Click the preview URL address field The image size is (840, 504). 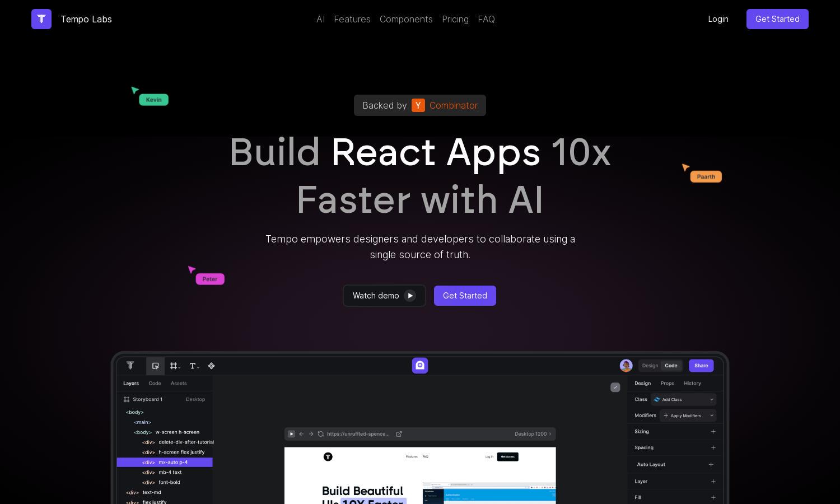358,434
